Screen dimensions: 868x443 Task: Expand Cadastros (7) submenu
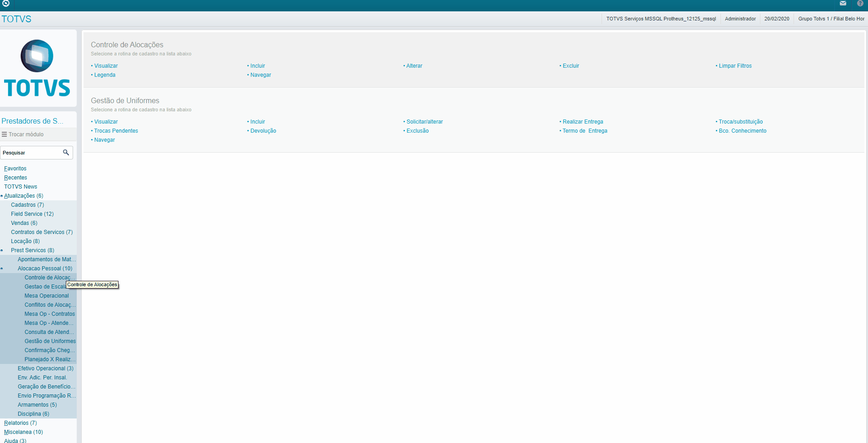(27, 205)
